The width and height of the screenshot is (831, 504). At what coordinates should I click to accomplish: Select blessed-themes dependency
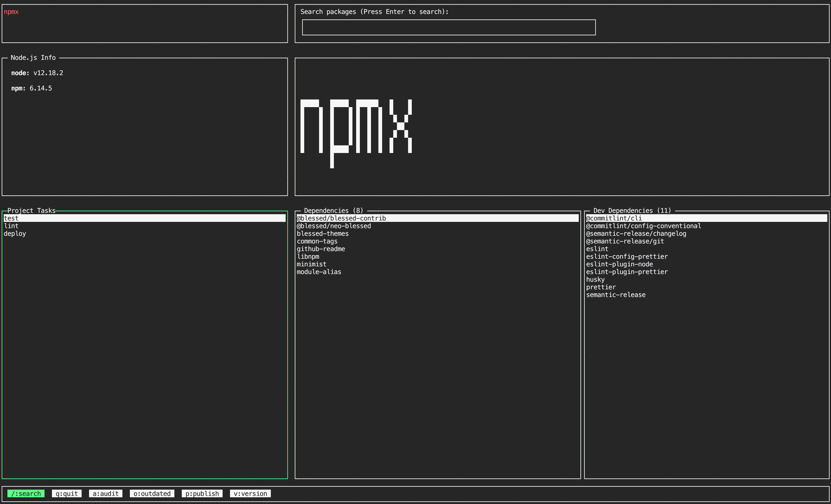point(323,234)
